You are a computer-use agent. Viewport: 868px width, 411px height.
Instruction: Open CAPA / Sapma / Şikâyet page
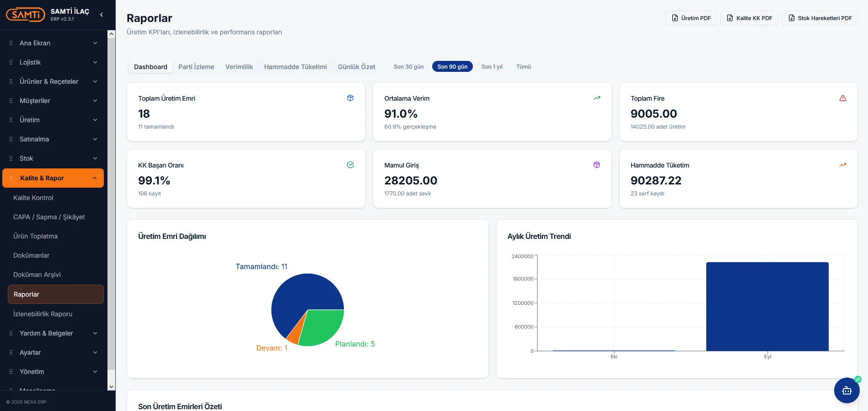tap(49, 217)
